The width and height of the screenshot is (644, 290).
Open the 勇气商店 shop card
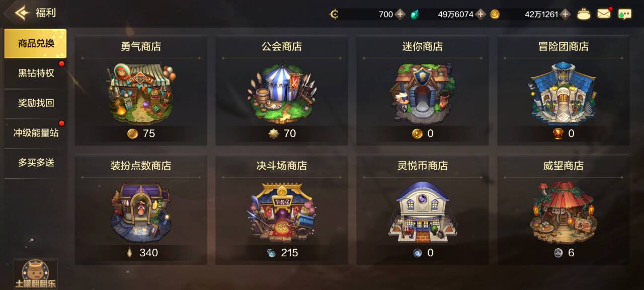141,91
